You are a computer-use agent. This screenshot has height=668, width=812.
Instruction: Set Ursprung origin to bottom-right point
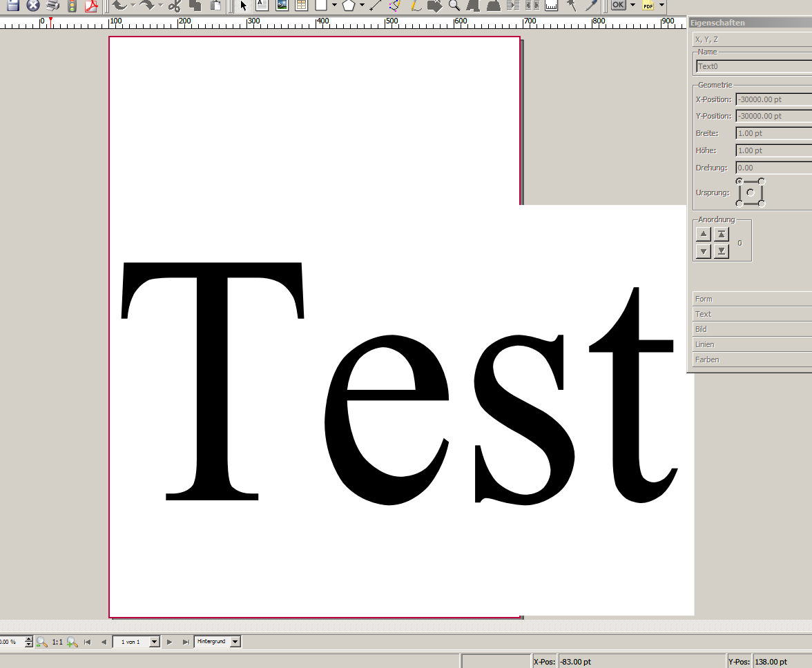click(x=762, y=204)
